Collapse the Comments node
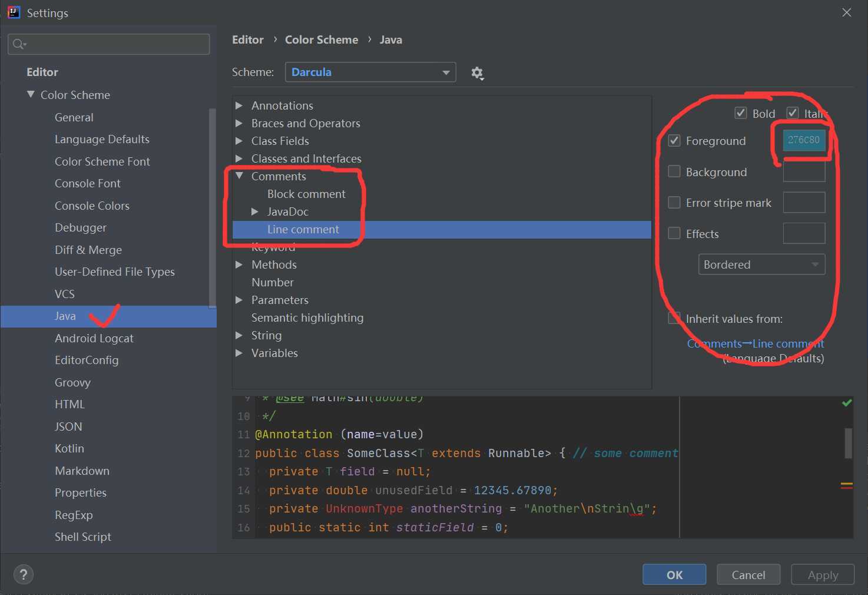Screen dimensions: 868x595 (239, 176)
